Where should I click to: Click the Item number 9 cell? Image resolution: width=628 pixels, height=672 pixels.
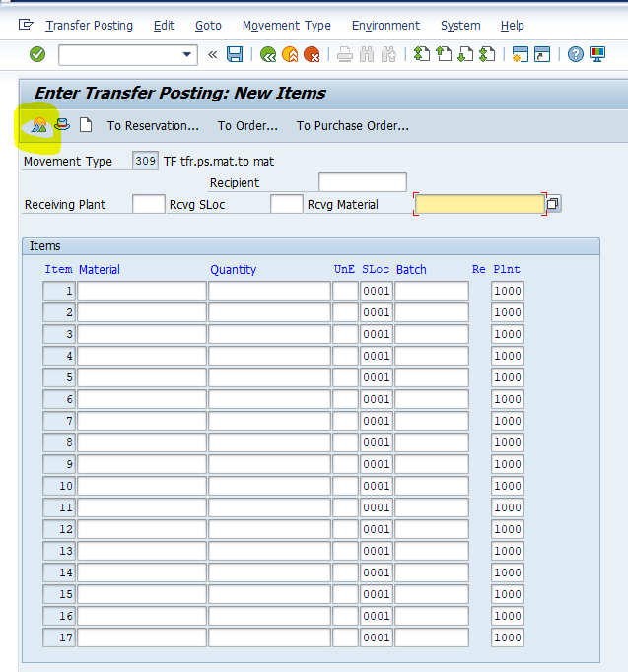tap(59, 464)
